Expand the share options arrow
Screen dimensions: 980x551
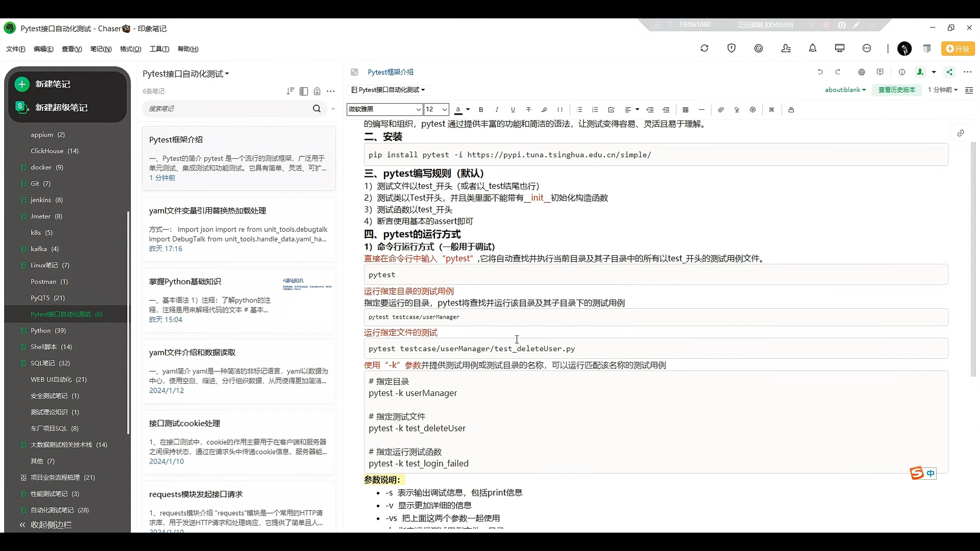coord(934,72)
